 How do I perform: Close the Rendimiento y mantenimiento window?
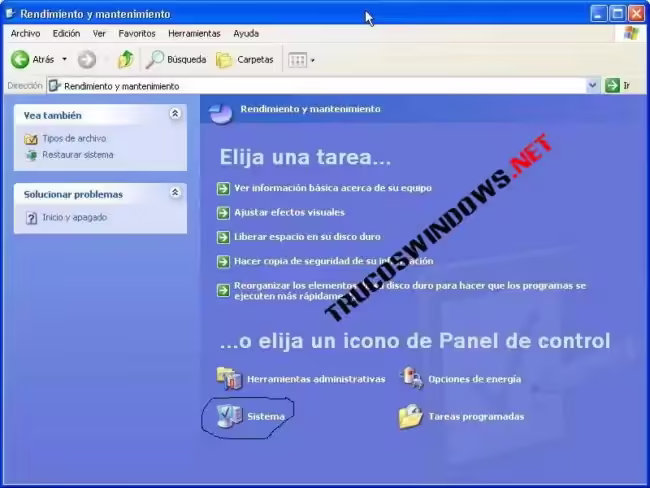636,14
